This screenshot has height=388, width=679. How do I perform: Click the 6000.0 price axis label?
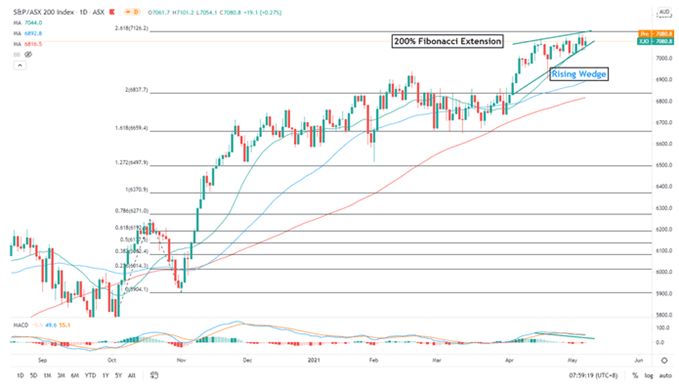coord(663,272)
